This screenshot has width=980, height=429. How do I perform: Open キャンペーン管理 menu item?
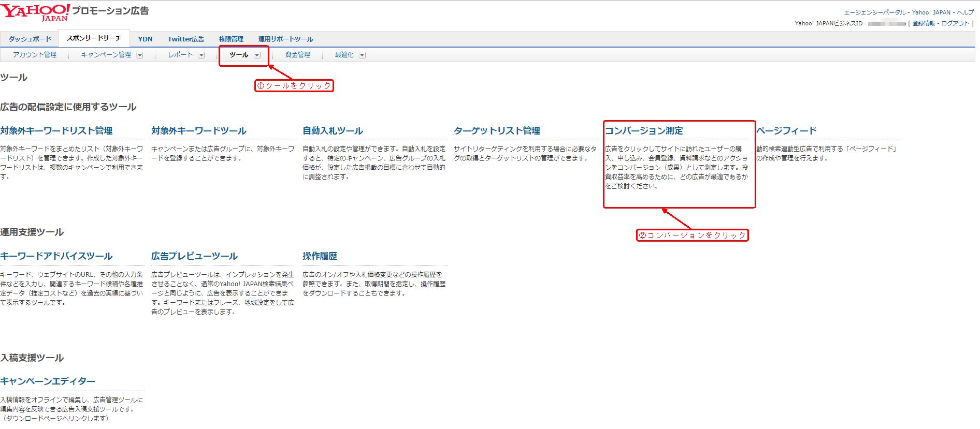106,55
